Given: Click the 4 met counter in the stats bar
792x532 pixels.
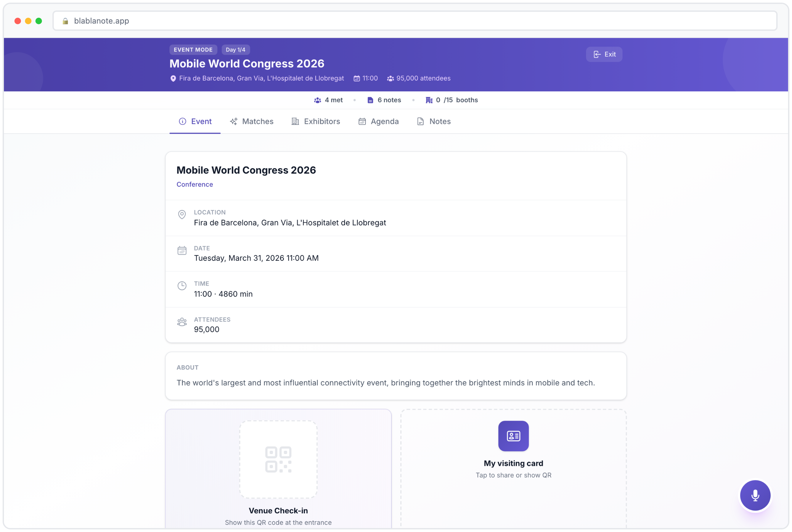Looking at the screenshot, I should (x=328, y=100).
